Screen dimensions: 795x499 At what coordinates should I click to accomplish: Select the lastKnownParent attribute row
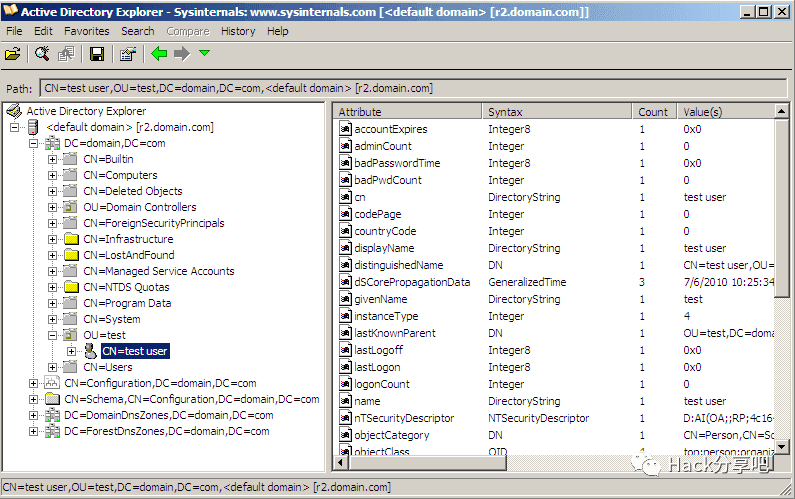(x=554, y=333)
